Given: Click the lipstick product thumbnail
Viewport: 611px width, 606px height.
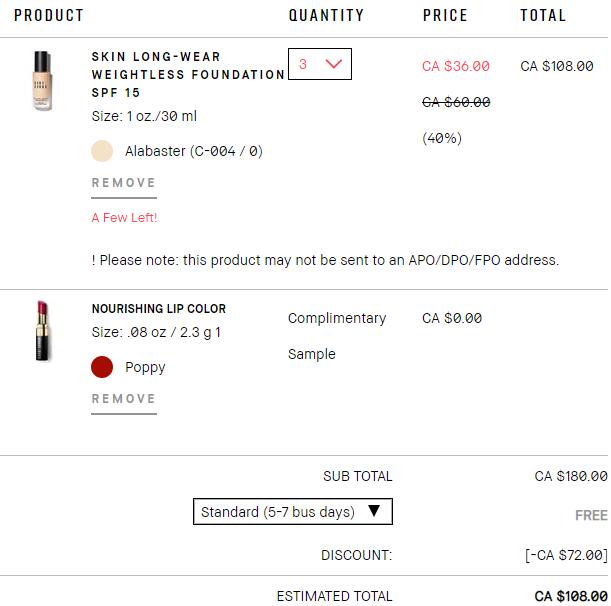Looking at the screenshot, I should 41,331.
